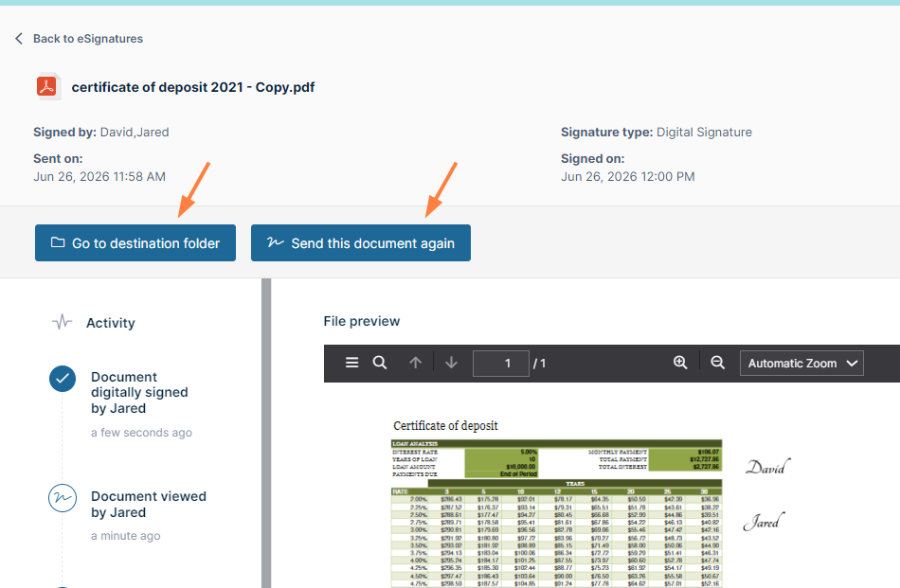Click the signed date Jun 26, 2026 12:00 PM

click(x=628, y=177)
